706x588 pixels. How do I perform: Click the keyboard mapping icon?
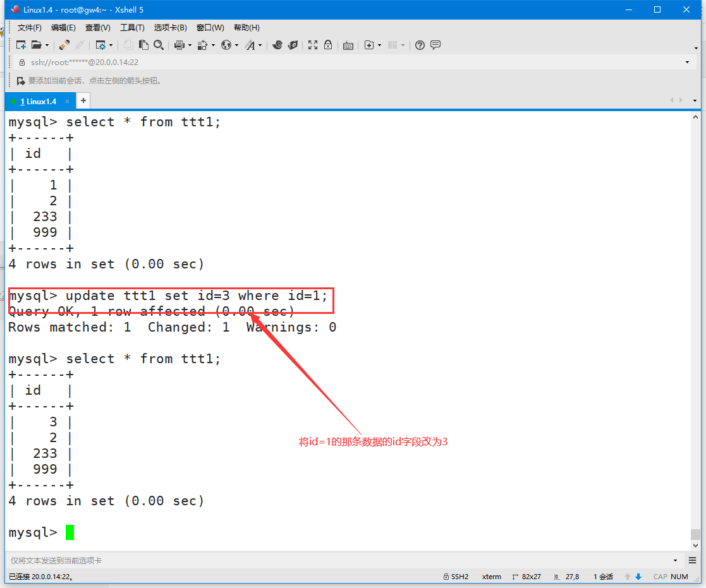tap(348, 45)
